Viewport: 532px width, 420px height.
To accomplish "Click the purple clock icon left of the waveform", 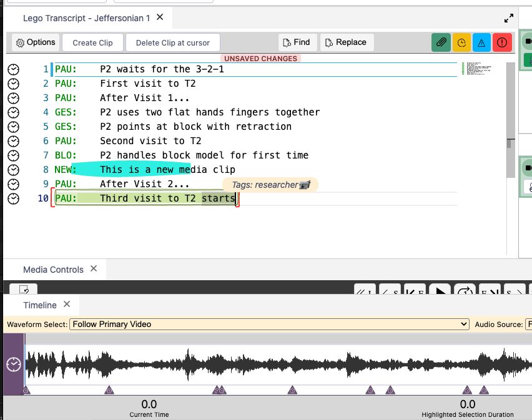I will tap(14, 364).
